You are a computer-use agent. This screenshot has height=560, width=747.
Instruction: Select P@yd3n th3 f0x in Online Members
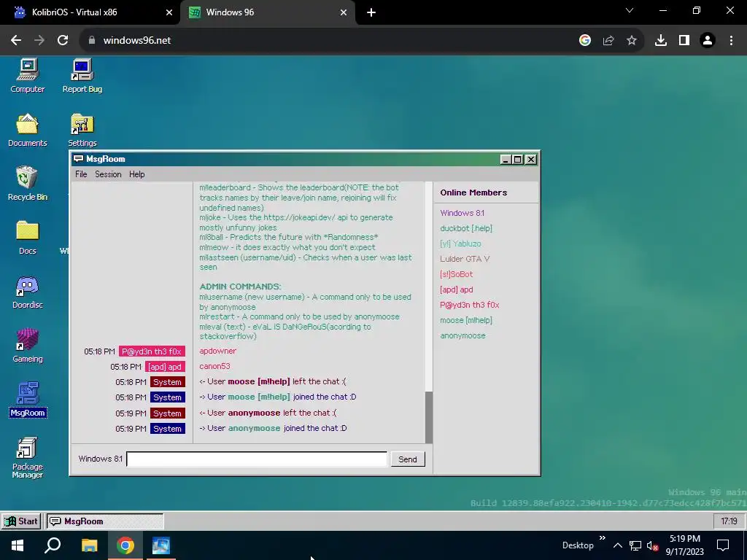[x=469, y=304]
